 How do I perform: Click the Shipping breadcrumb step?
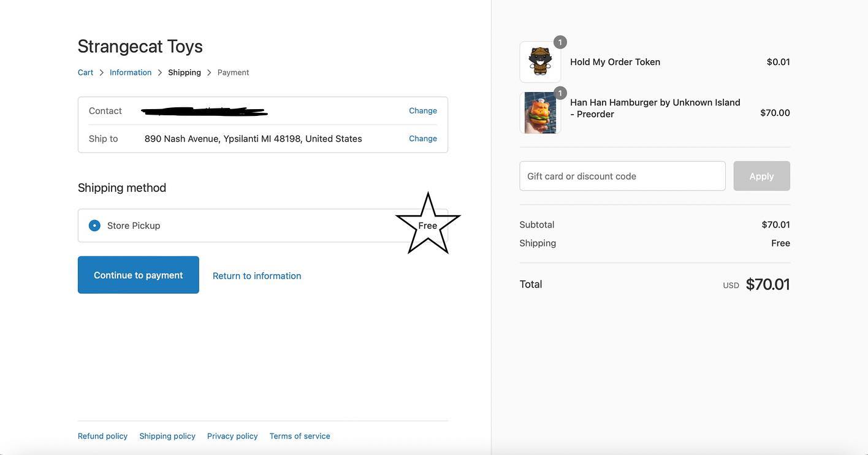(185, 72)
